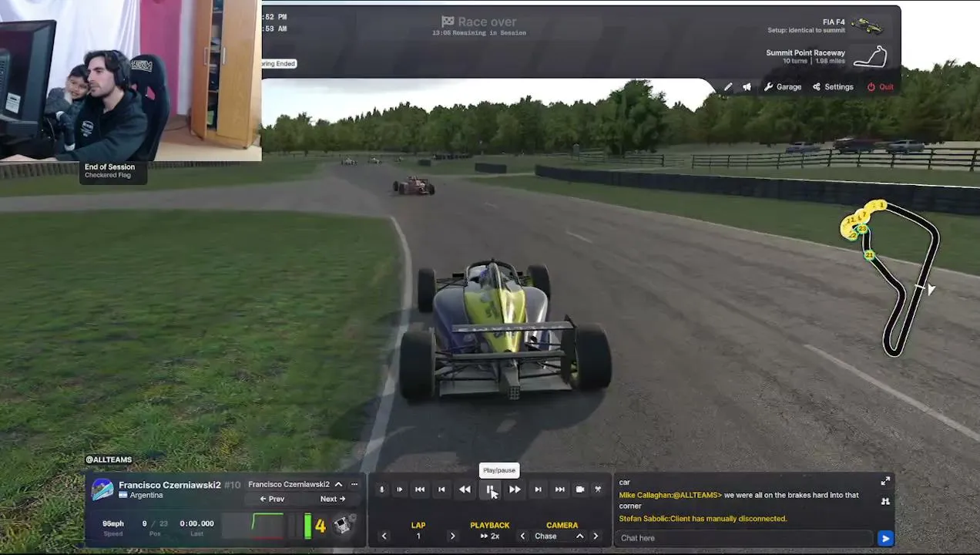Go to the next lap
The image size is (980, 555).
[452, 536]
